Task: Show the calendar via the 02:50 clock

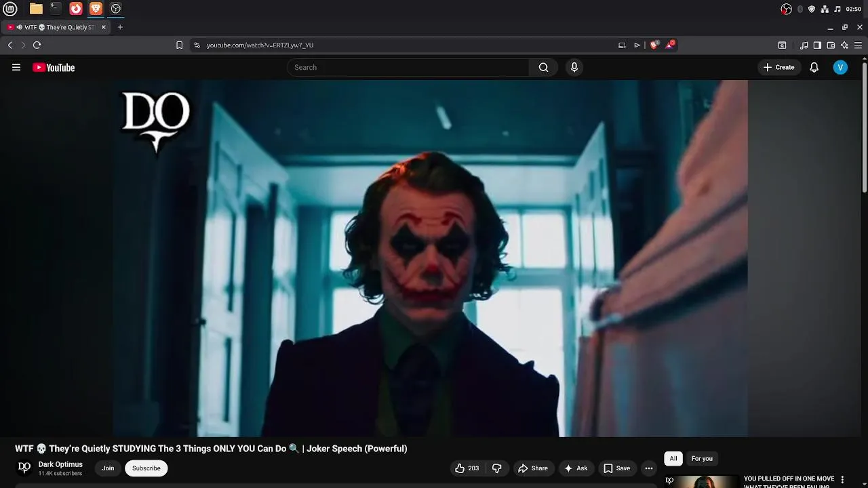Action: 854,9
